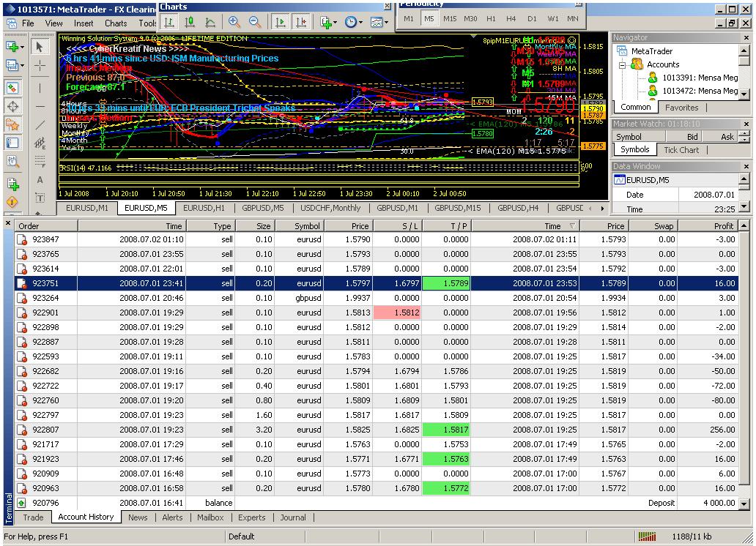The height and width of the screenshot is (546, 756).
Task: Click Market Watch header stepper arrows
Action: pos(744,136)
